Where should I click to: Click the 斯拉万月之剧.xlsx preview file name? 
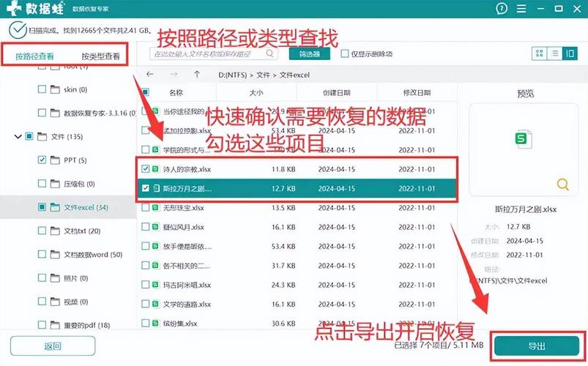[526, 209]
